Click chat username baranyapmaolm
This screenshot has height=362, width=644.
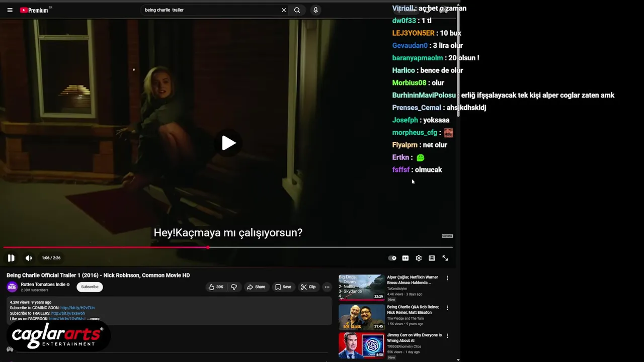(x=418, y=58)
